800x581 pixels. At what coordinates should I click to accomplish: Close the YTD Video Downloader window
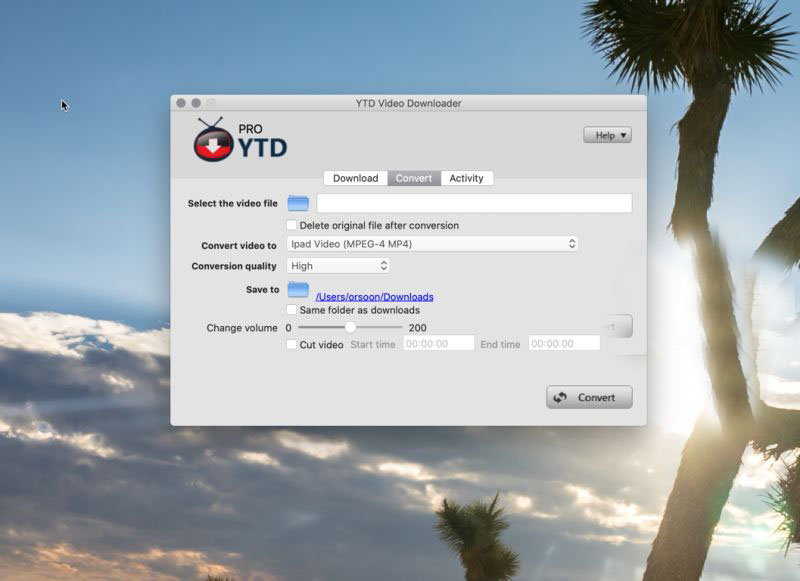tap(181, 103)
